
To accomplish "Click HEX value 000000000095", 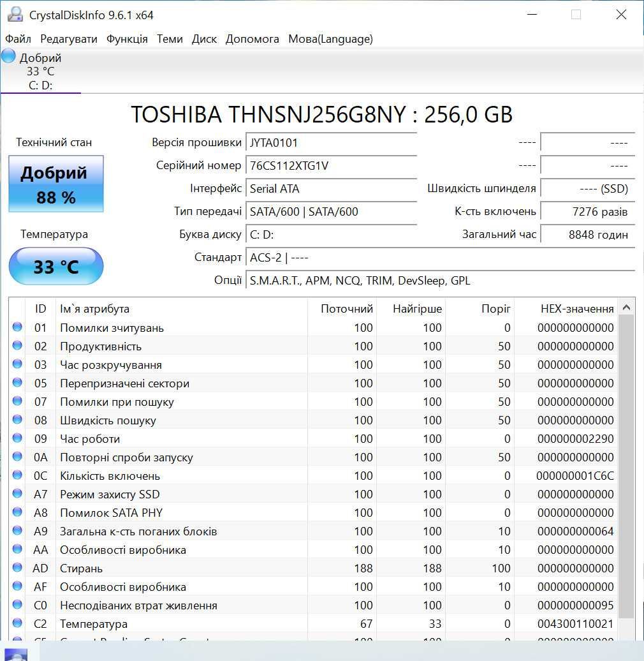I will click(x=575, y=605).
